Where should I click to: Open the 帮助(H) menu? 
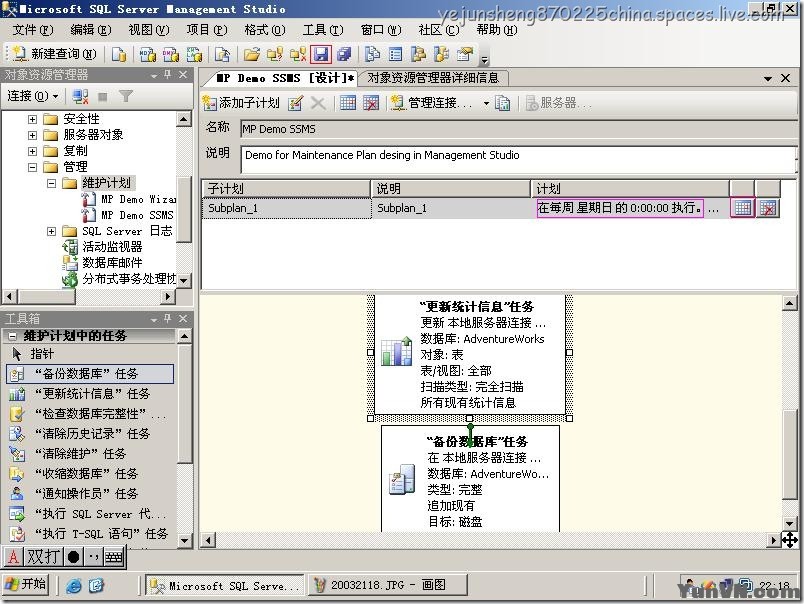497,30
